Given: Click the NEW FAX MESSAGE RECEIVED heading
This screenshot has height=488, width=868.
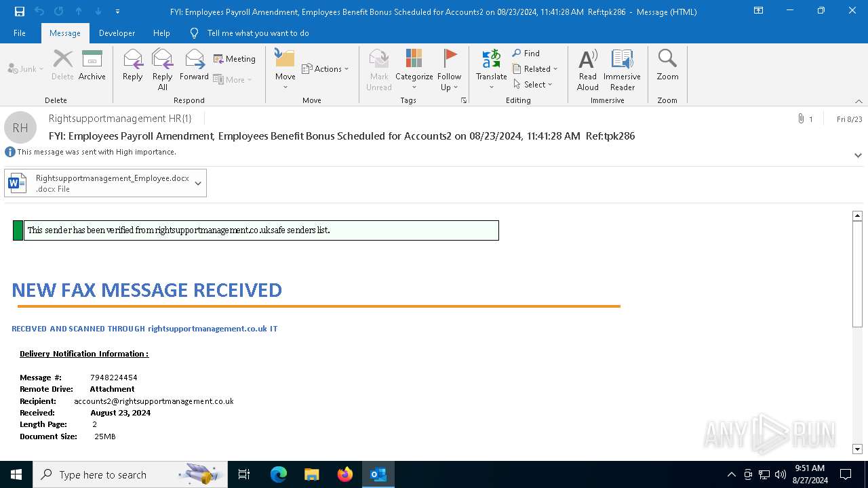Looking at the screenshot, I should click(x=147, y=290).
